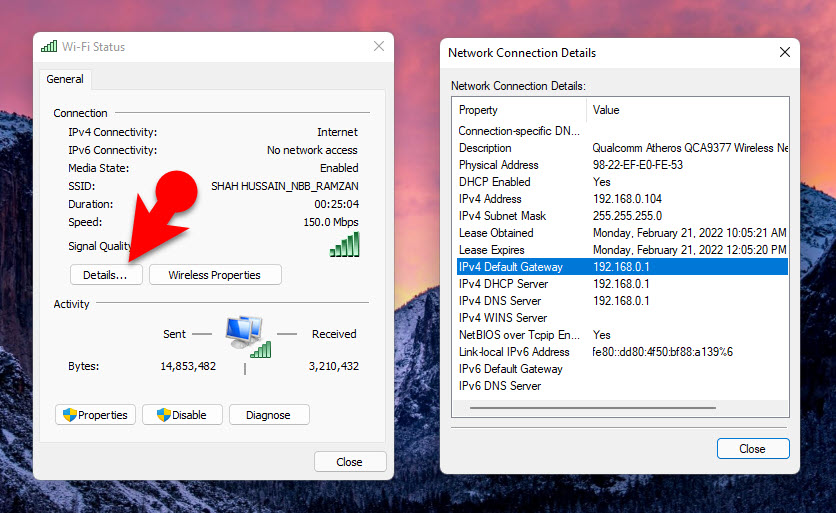Click the Media State 'Enabled' value

pyautogui.click(x=339, y=168)
